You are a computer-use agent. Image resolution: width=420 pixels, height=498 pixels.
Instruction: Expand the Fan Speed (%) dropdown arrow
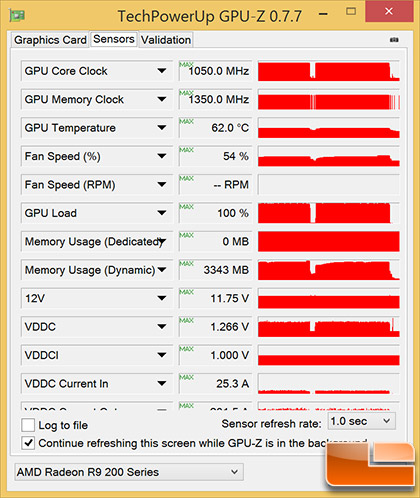pos(162,156)
